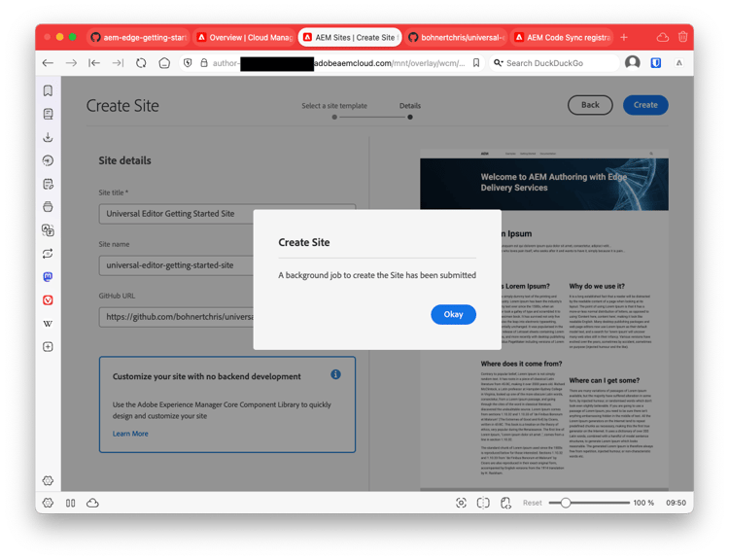Open the Wikipedia web panel
Image resolution: width=729 pixels, height=560 pixels.
(48, 323)
